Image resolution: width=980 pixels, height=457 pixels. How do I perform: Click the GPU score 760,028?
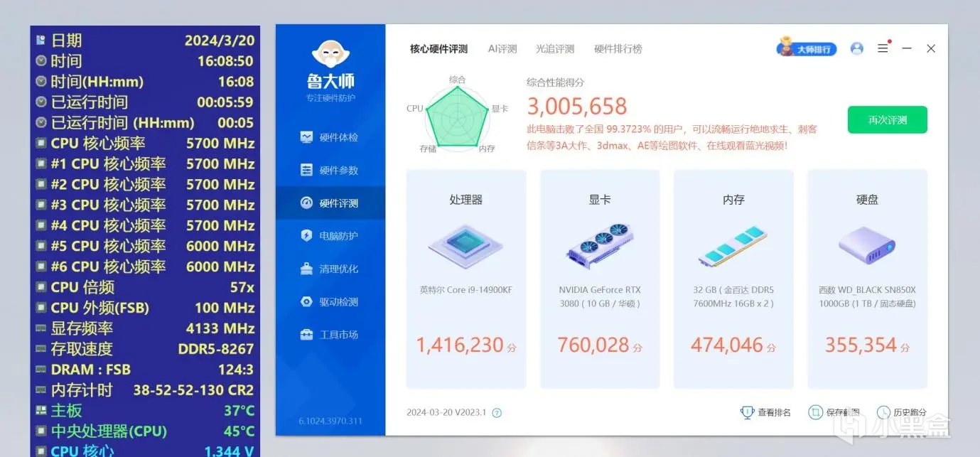(593, 345)
